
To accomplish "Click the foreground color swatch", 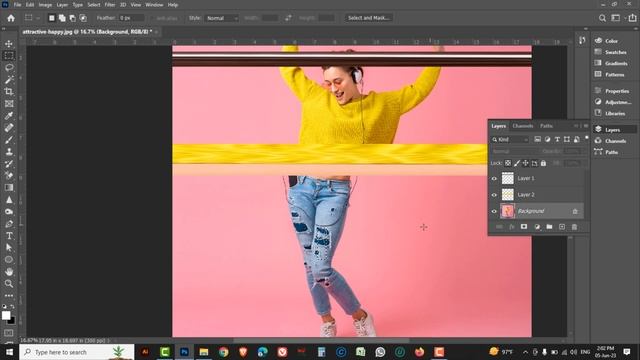I will click(x=6, y=316).
